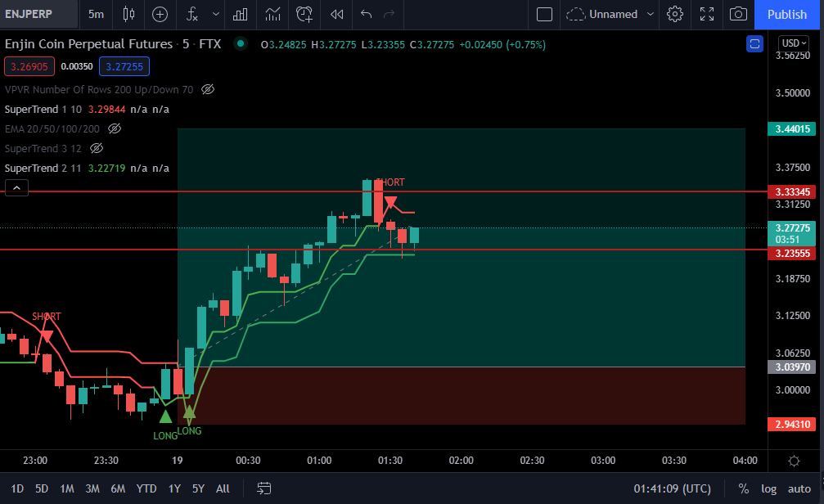Set the range to 1M

[67, 488]
